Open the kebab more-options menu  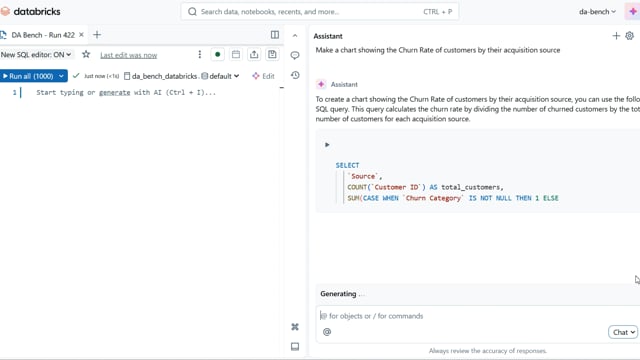click(x=200, y=54)
